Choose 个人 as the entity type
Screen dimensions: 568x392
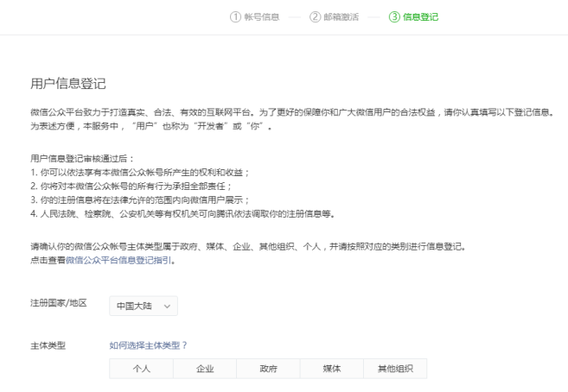pos(141,369)
